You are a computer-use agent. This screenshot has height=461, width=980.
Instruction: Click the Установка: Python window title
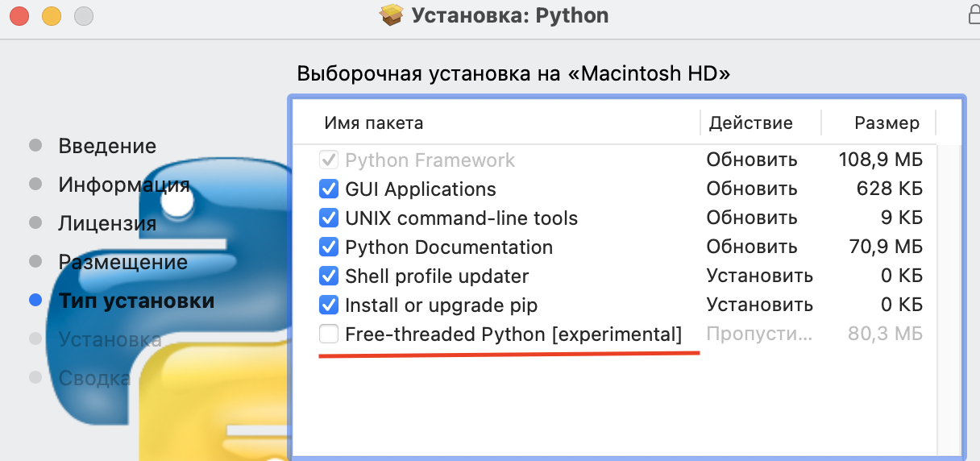[x=510, y=15]
